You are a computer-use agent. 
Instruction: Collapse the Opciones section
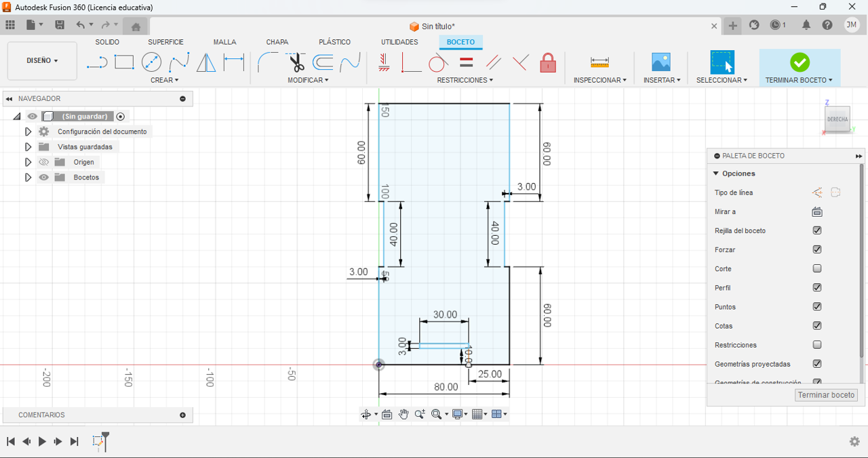(x=716, y=173)
